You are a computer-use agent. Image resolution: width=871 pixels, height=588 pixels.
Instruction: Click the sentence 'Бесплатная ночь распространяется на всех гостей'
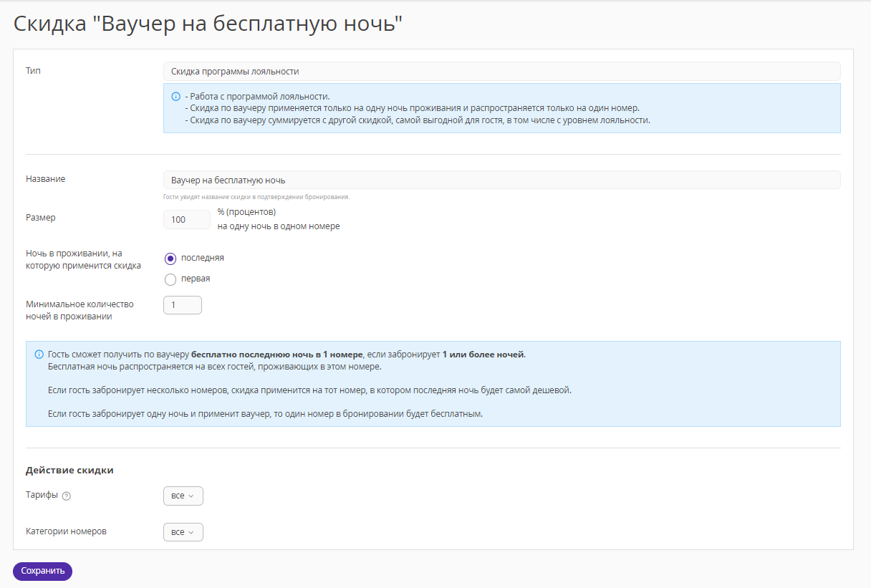pyautogui.click(x=214, y=367)
